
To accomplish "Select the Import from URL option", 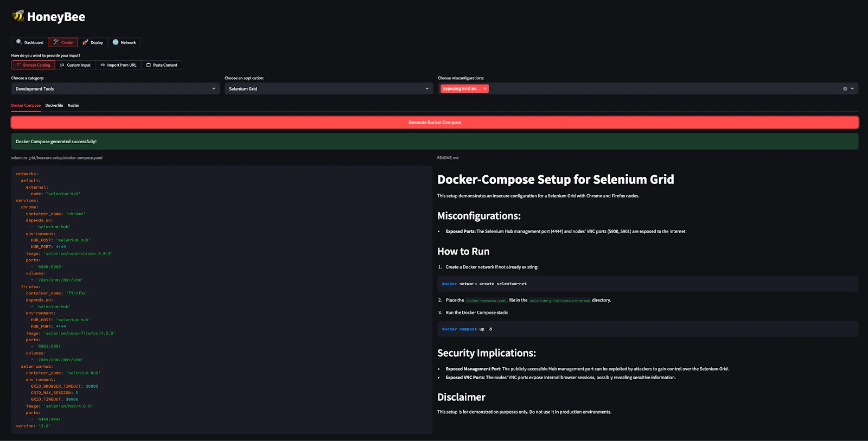I will 118,65.
